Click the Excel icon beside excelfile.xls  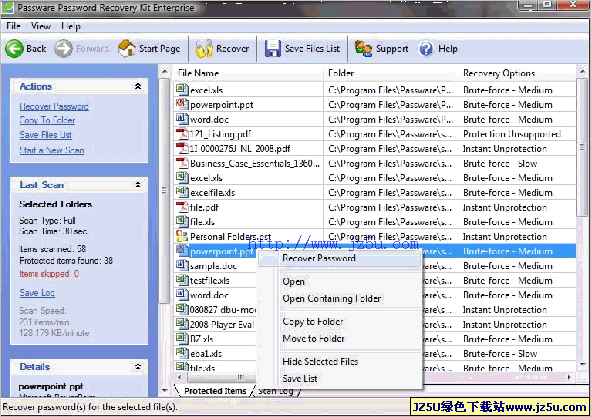[x=182, y=192]
